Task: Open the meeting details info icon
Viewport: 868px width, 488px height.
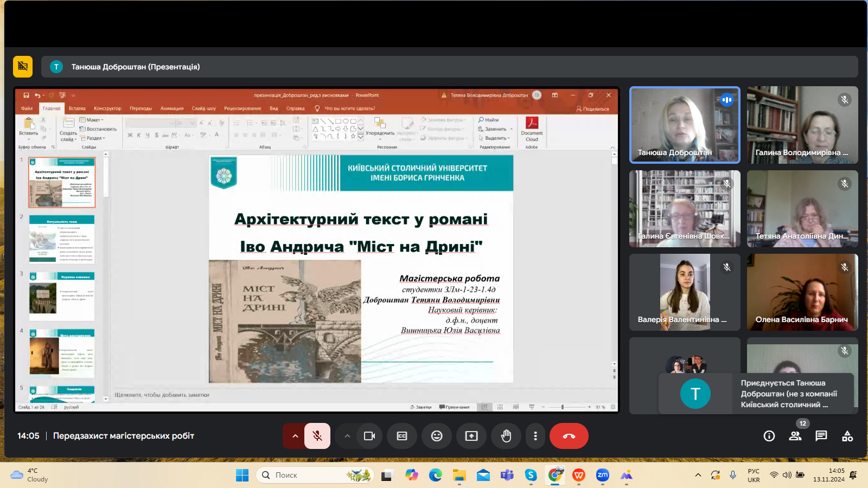Action: [x=769, y=436]
